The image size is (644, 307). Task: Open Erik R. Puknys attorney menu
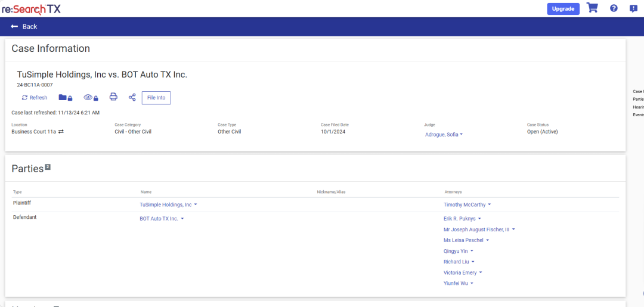[x=463, y=219]
